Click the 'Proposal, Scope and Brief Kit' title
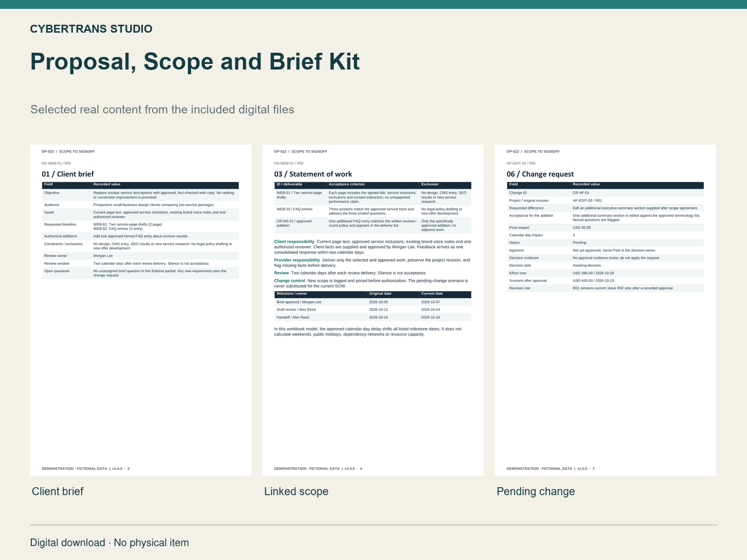The image size is (747, 560). click(x=195, y=61)
